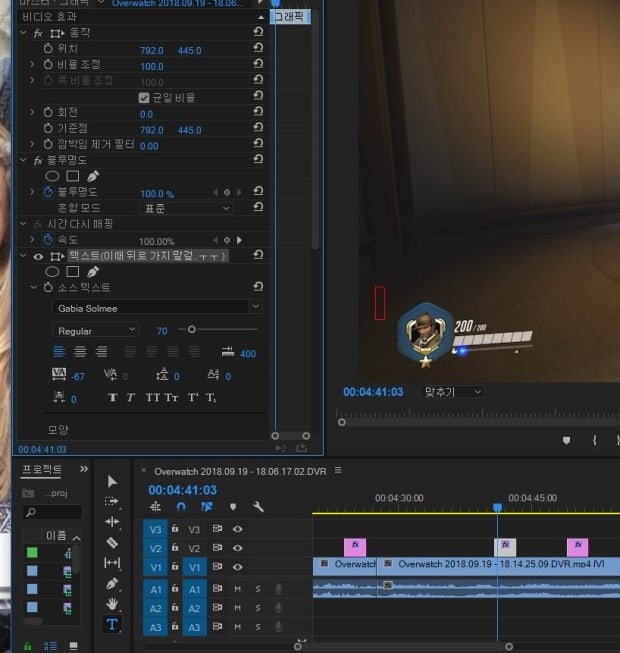Select the Pen tool in toolbar

(112, 584)
